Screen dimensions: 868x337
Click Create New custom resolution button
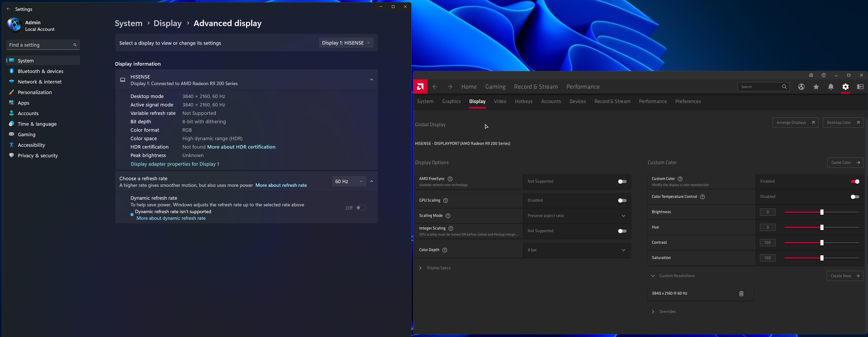click(844, 276)
